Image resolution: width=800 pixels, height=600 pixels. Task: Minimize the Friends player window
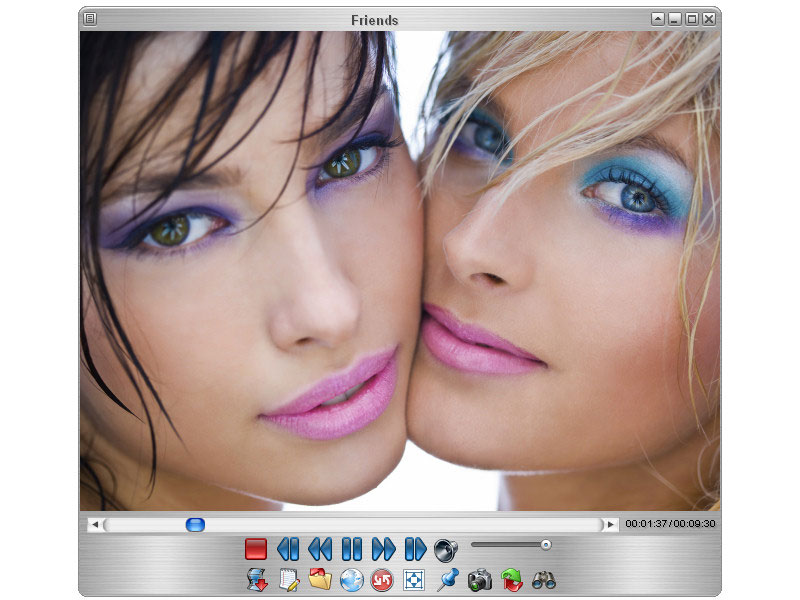[x=675, y=19]
